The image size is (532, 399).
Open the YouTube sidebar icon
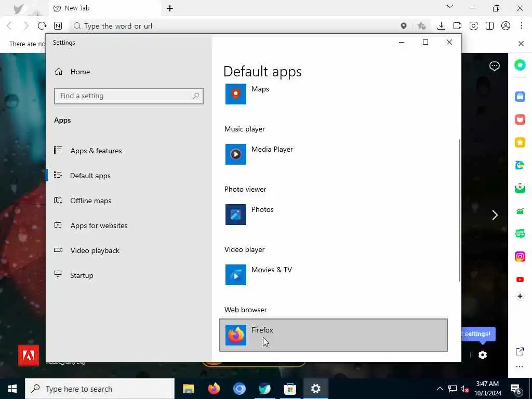point(520,280)
